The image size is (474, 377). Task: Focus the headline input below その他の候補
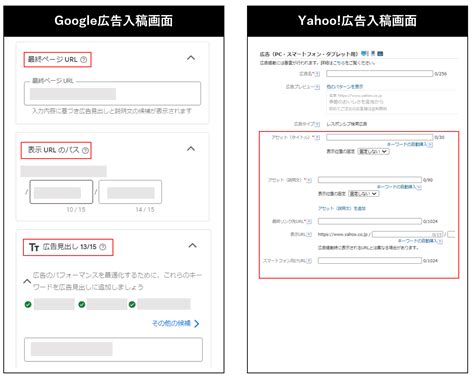(113, 350)
